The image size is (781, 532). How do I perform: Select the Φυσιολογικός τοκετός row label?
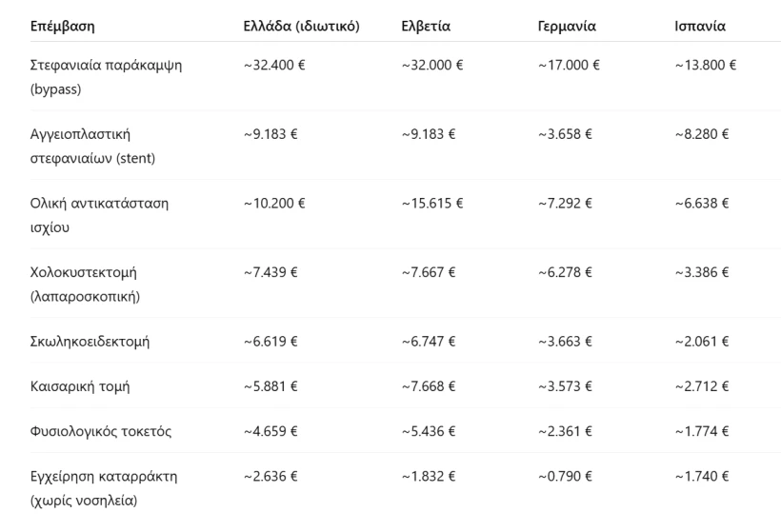99,433
